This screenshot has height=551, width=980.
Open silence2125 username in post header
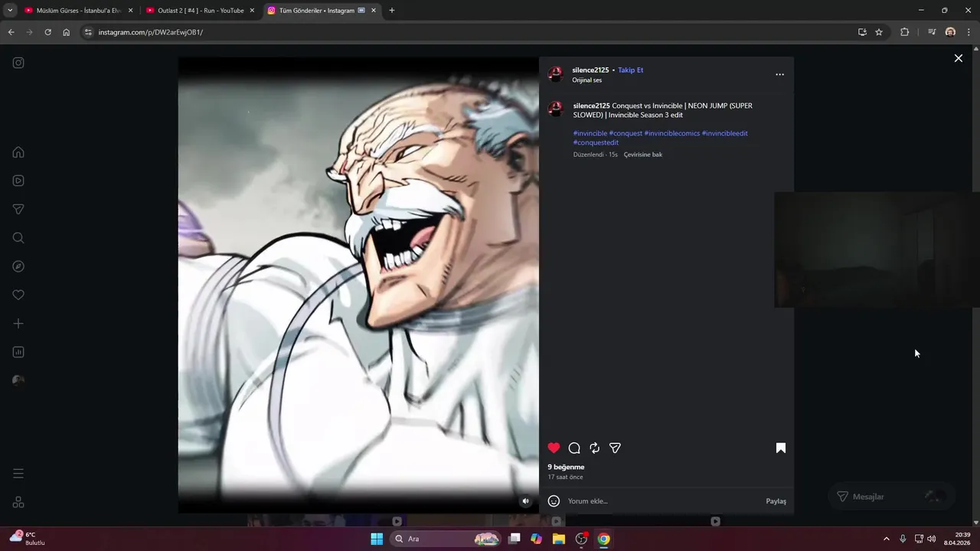[590, 70]
